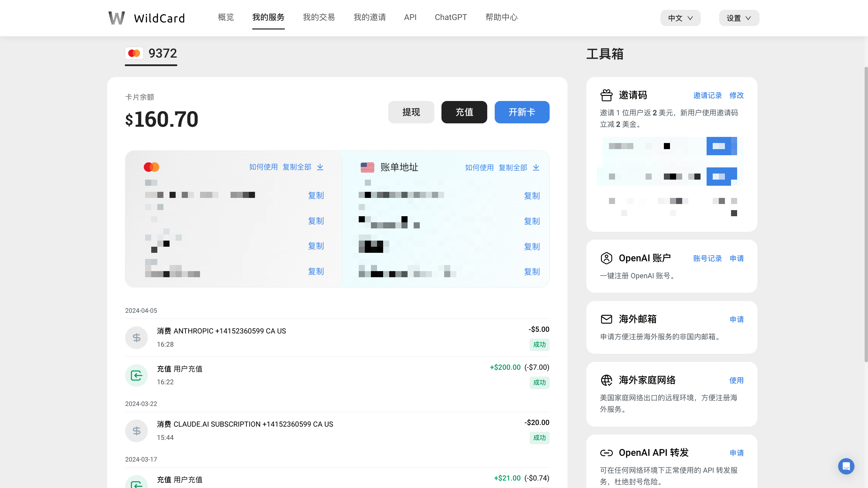Click the 开新卡 button

click(521, 112)
